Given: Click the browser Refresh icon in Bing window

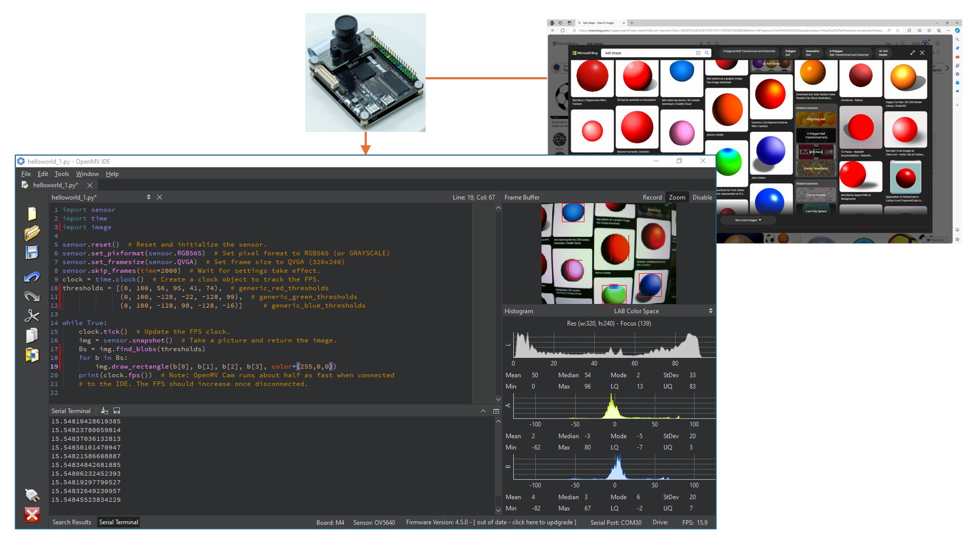Looking at the screenshot, I should [x=562, y=30].
